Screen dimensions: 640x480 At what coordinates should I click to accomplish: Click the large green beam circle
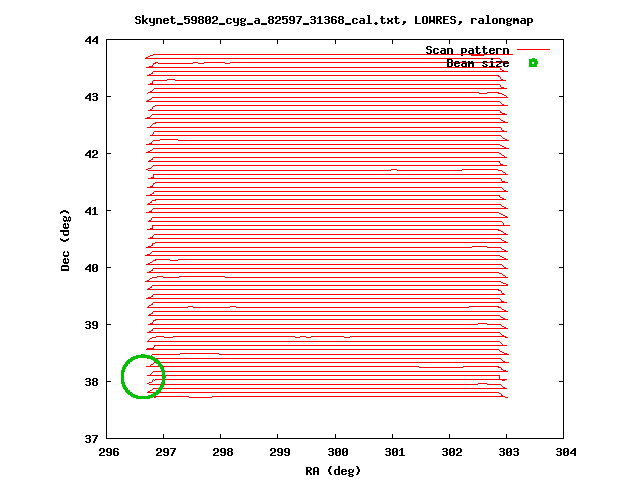(x=143, y=376)
